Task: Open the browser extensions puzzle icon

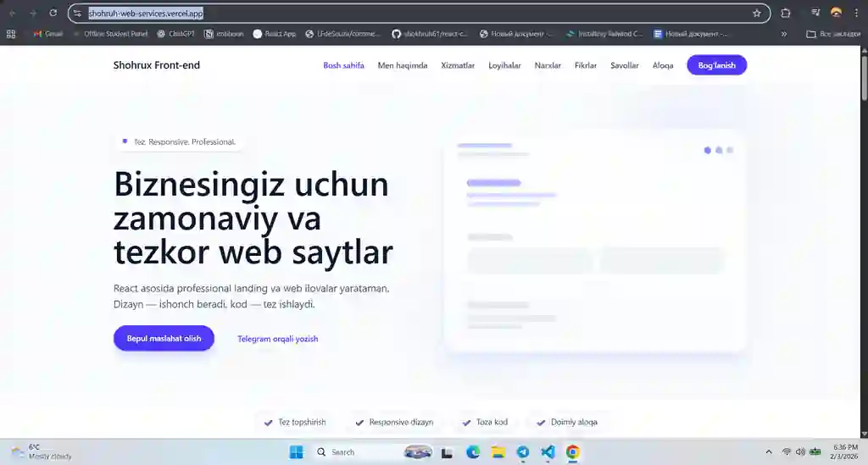Action: 785,14
